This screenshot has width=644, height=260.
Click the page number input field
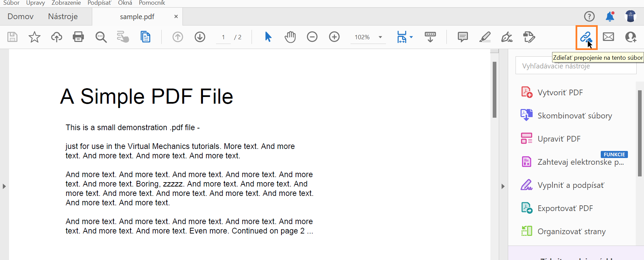pos(223,37)
